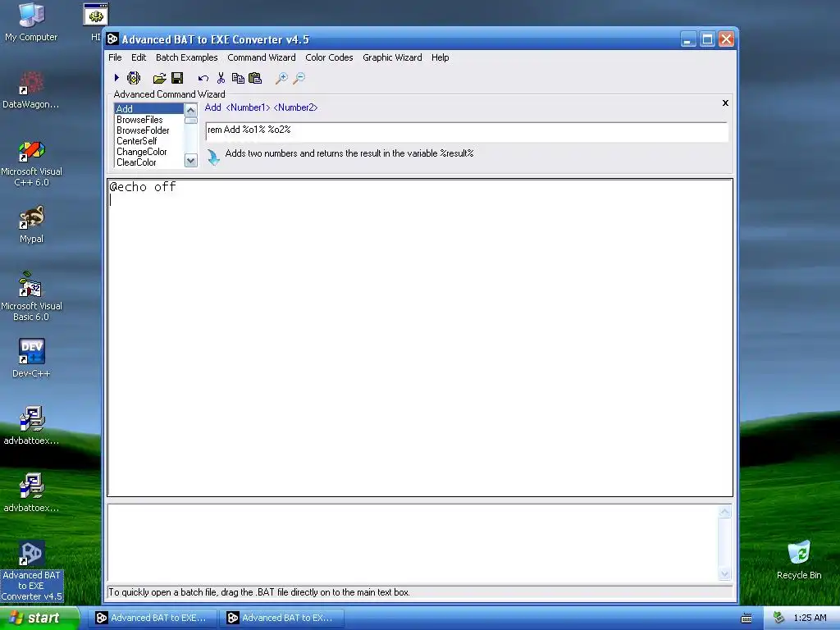The height and width of the screenshot is (630, 840).
Task: Click the 1:25 AM clock
Action: point(810,618)
